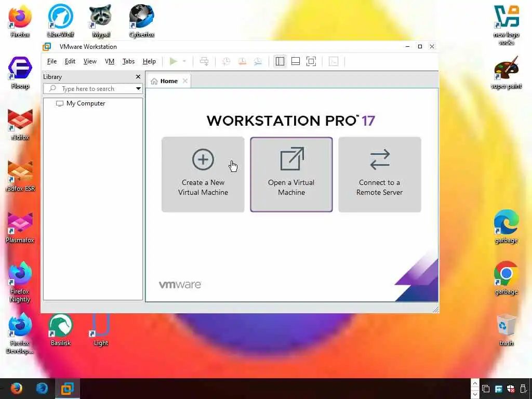
Task: Click the Safely Remove Hardware USB tray icon
Action: coord(523,389)
